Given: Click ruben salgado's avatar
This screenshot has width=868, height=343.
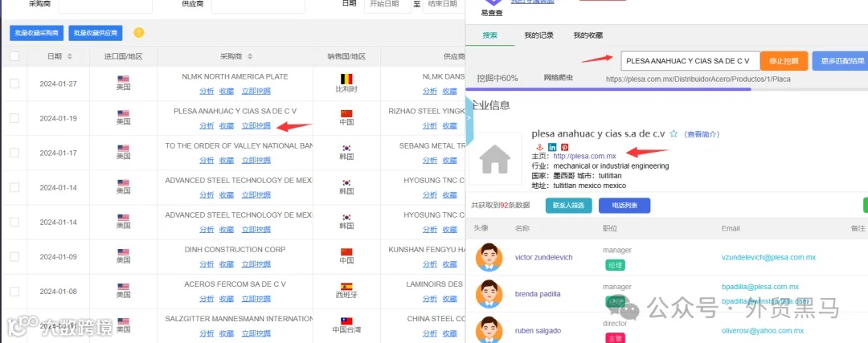Looking at the screenshot, I should (489, 329).
